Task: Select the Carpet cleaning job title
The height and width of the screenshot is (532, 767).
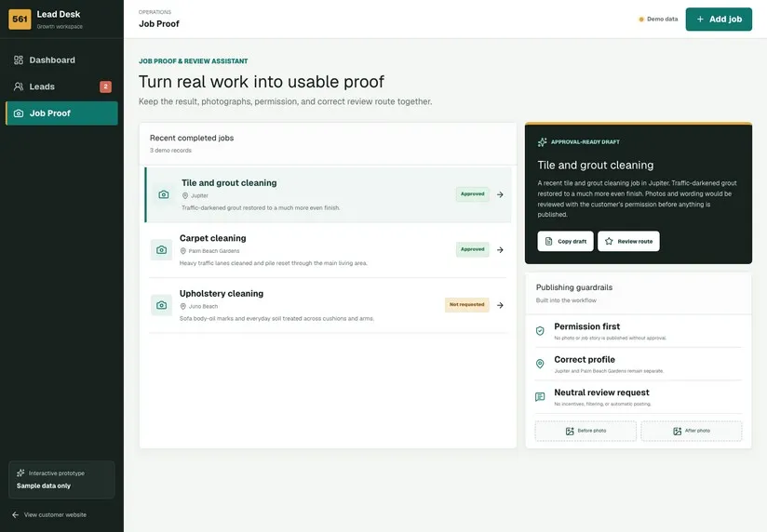Action: (213, 238)
